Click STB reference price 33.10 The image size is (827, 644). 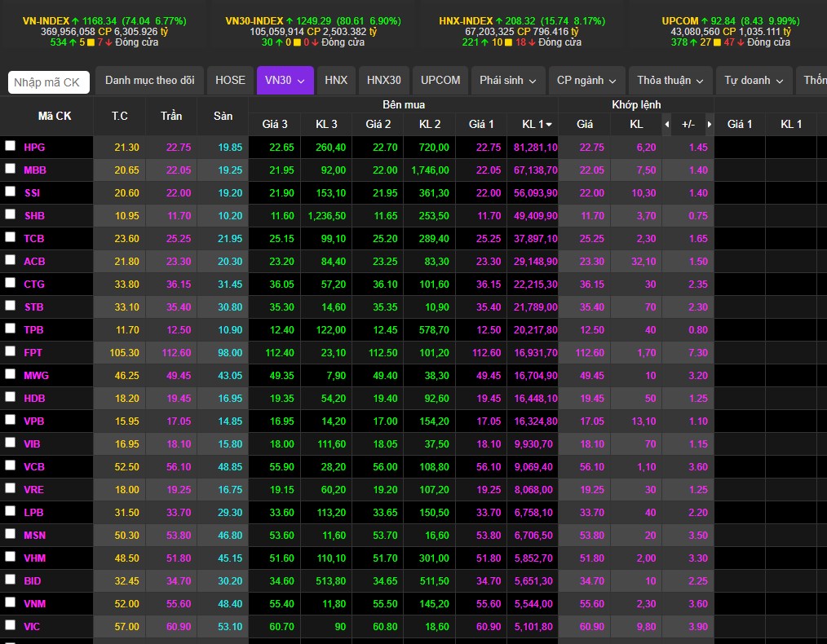click(x=126, y=307)
